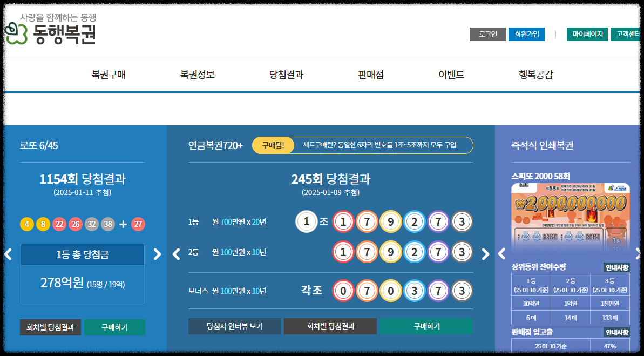Click 즉석식 인쇄복권 section title

tap(542, 145)
